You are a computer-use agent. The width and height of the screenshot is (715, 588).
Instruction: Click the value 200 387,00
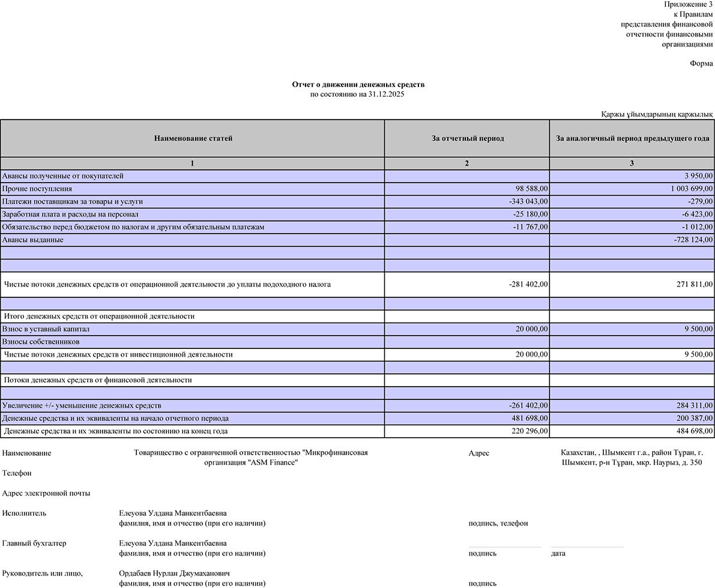tap(695, 418)
